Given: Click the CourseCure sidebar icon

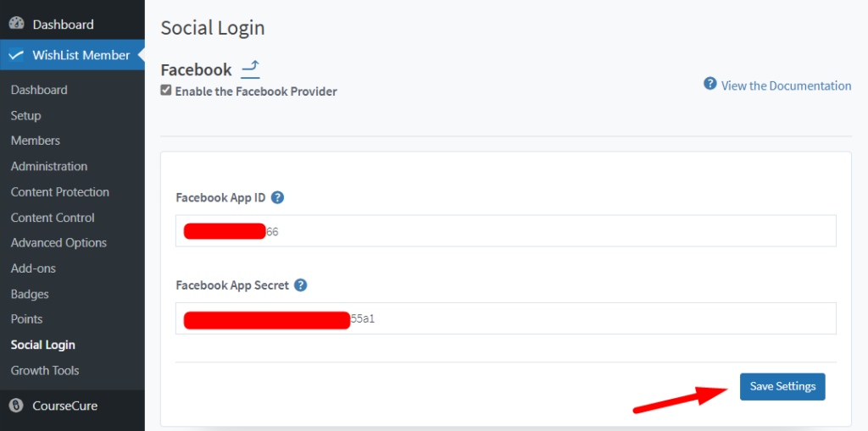Looking at the screenshot, I should tap(17, 406).
